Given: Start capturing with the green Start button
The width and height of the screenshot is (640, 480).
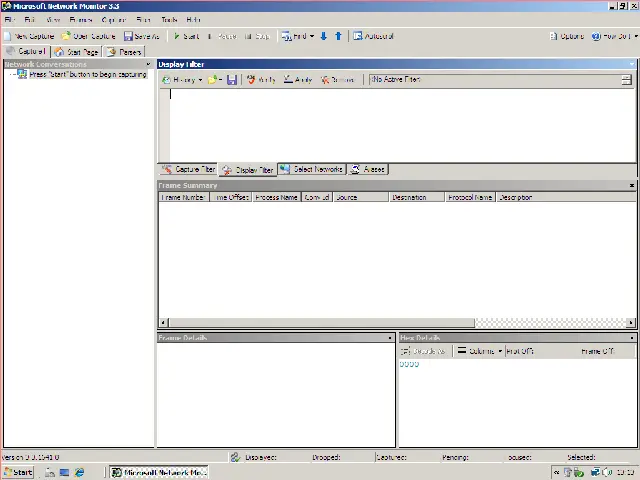Looking at the screenshot, I should click(x=186, y=36).
